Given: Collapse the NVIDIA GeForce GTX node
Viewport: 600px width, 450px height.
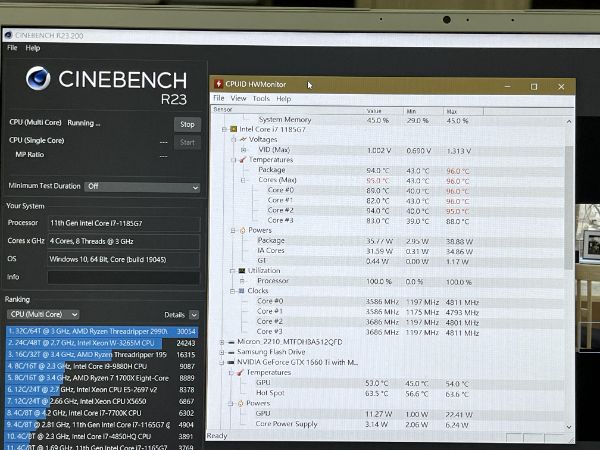Looking at the screenshot, I should tap(222, 362).
